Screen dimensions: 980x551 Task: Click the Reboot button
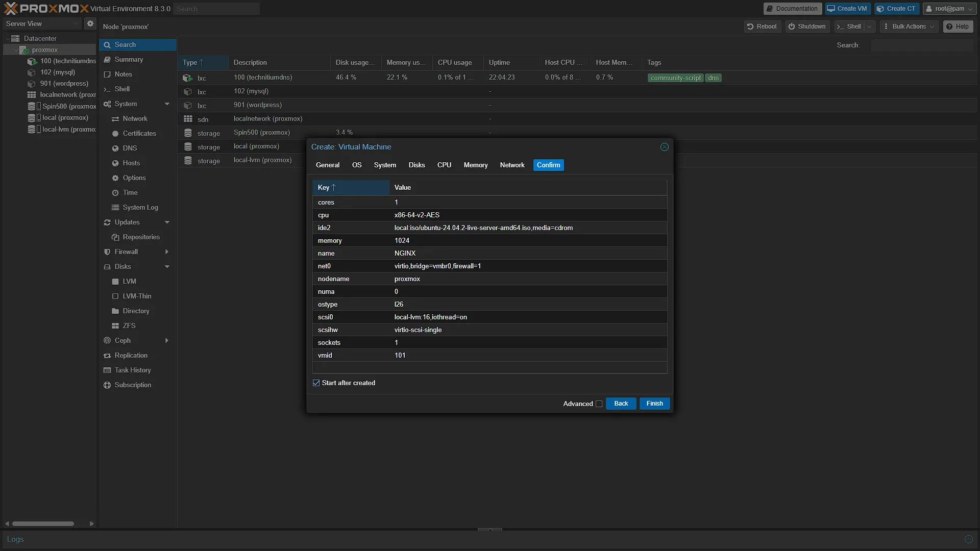[762, 27]
